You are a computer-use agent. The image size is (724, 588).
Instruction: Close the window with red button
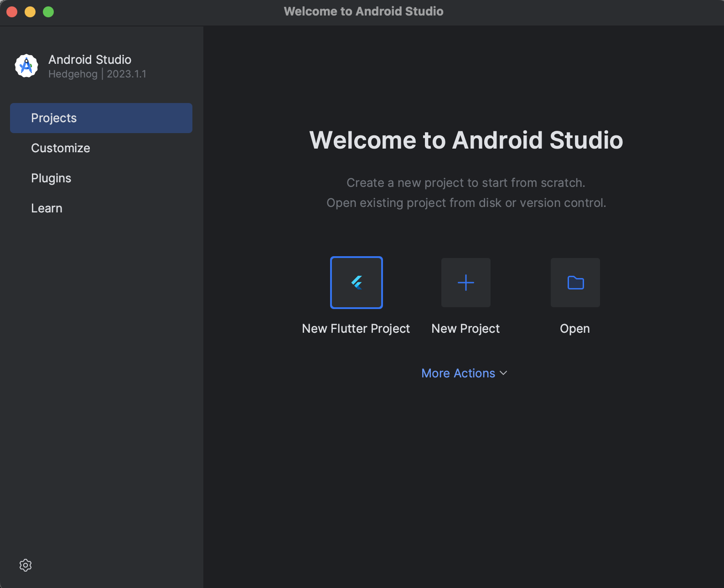point(12,12)
